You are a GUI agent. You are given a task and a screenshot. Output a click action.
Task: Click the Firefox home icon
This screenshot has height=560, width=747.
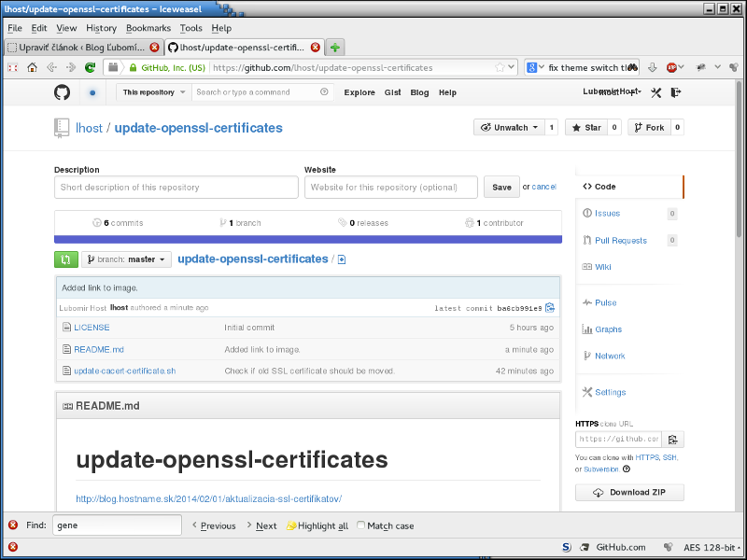point(32,67)
